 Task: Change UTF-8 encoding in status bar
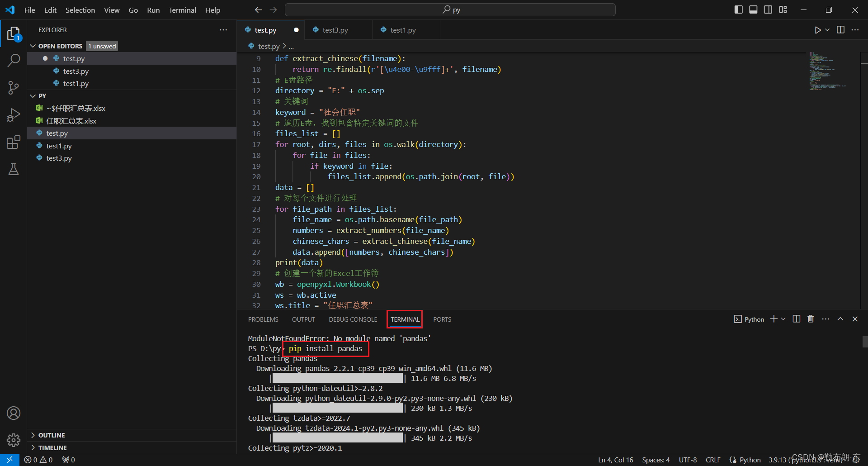688,460
